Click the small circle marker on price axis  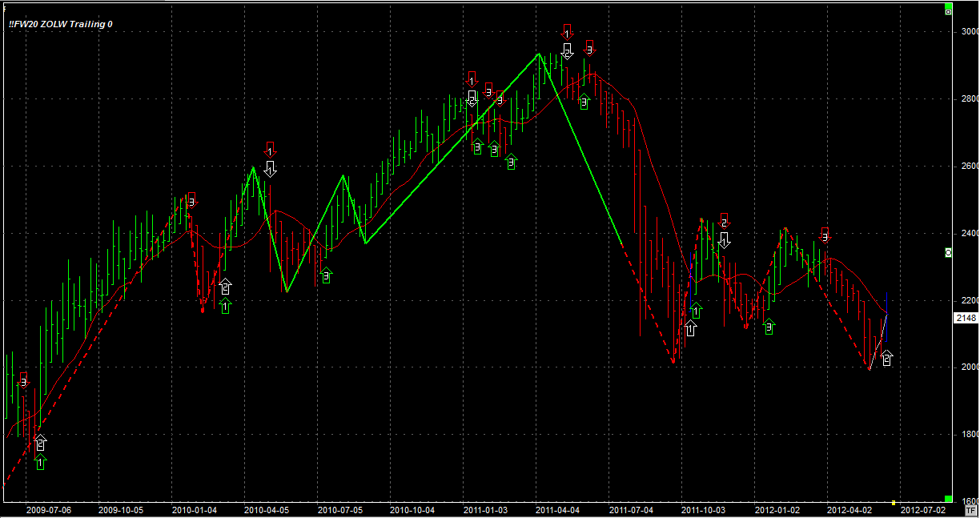click(x=948, y=252)
